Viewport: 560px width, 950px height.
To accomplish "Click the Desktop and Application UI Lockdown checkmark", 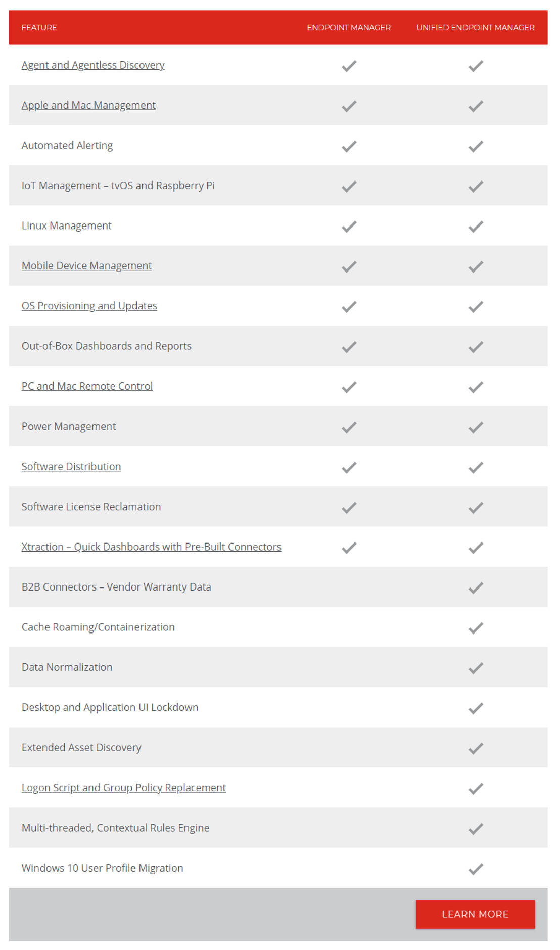I will pos(475,708).
